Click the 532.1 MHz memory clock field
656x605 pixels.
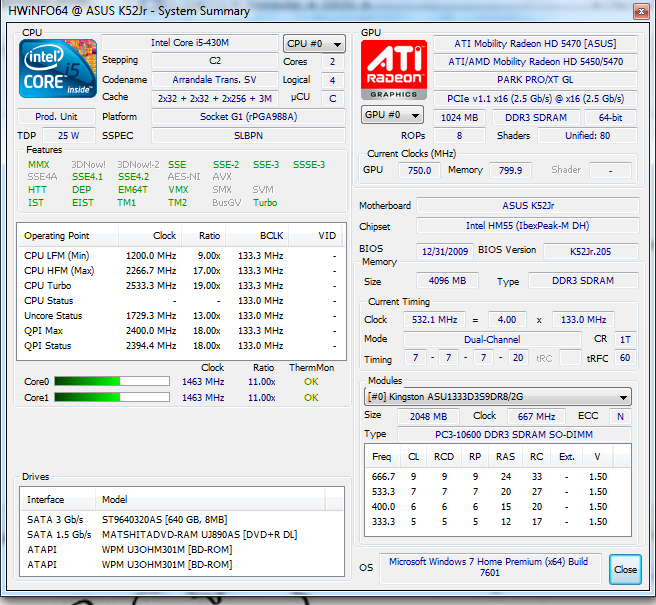click(434, 320)
